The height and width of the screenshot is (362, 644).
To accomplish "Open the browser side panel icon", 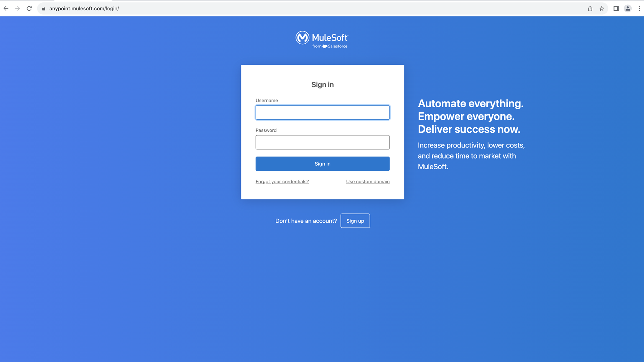I will click(x=616, y=8).
